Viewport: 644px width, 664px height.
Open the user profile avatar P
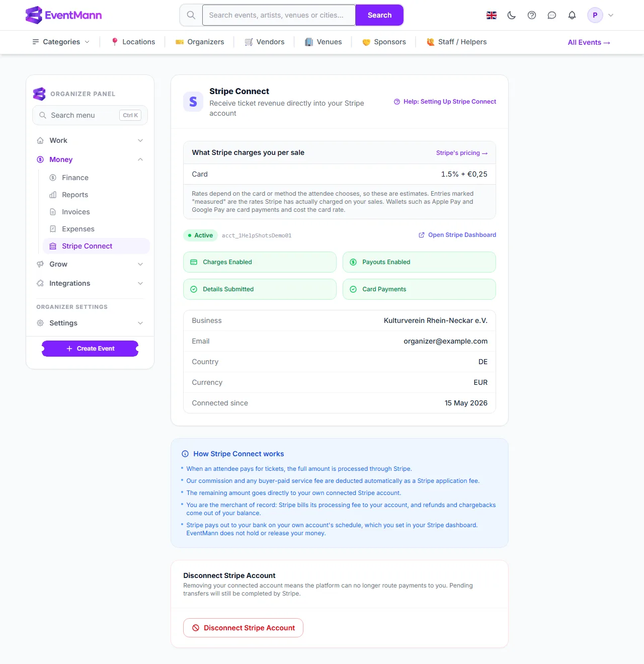pyautogui.click(x=595, y=15)
